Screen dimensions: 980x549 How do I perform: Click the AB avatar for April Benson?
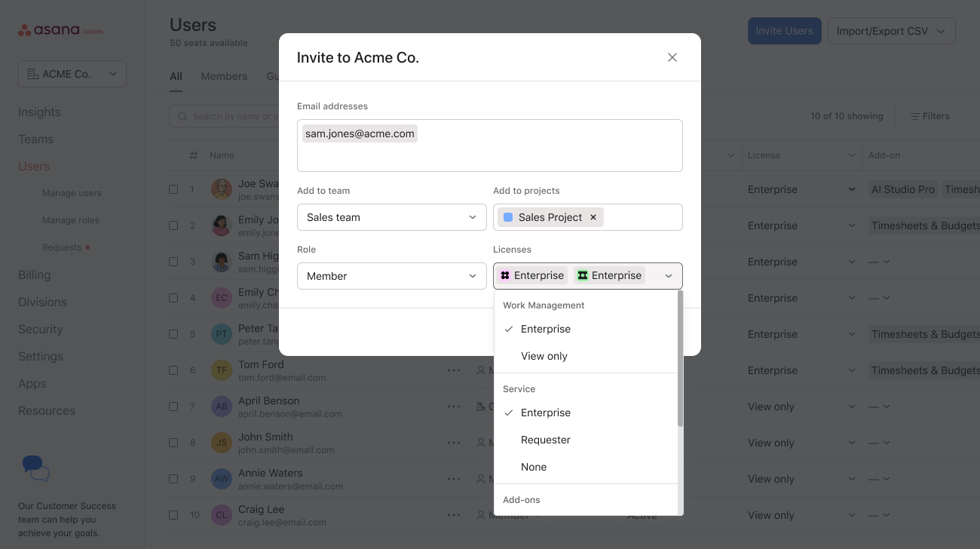click(222, 406)
